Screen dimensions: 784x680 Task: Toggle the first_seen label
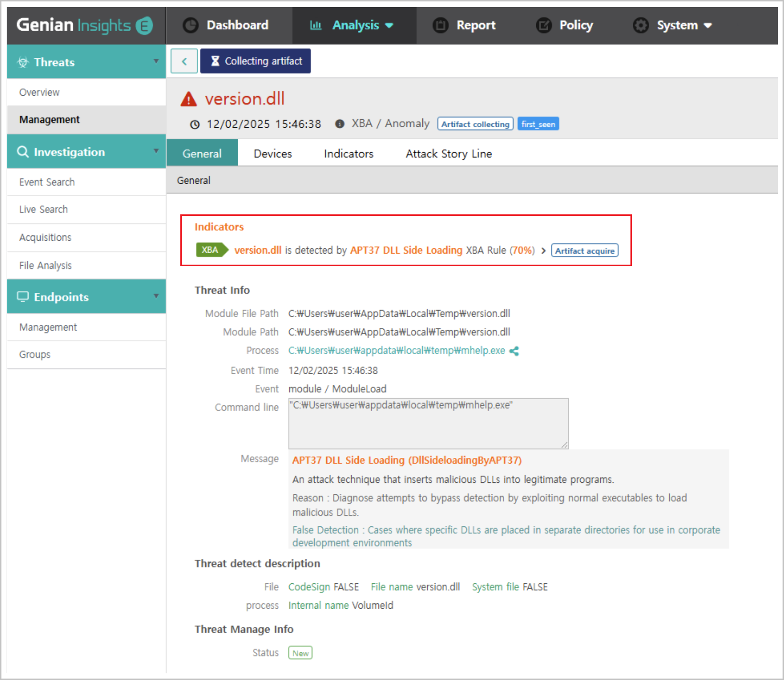point(538,123)
